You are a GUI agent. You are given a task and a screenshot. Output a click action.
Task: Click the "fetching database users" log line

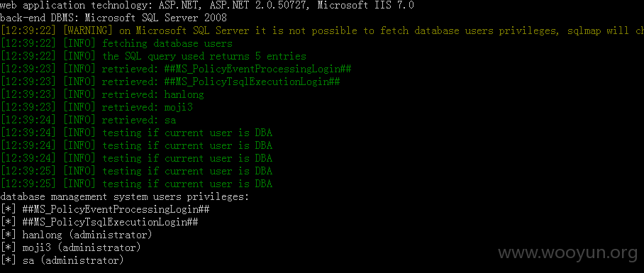point(116,43)
